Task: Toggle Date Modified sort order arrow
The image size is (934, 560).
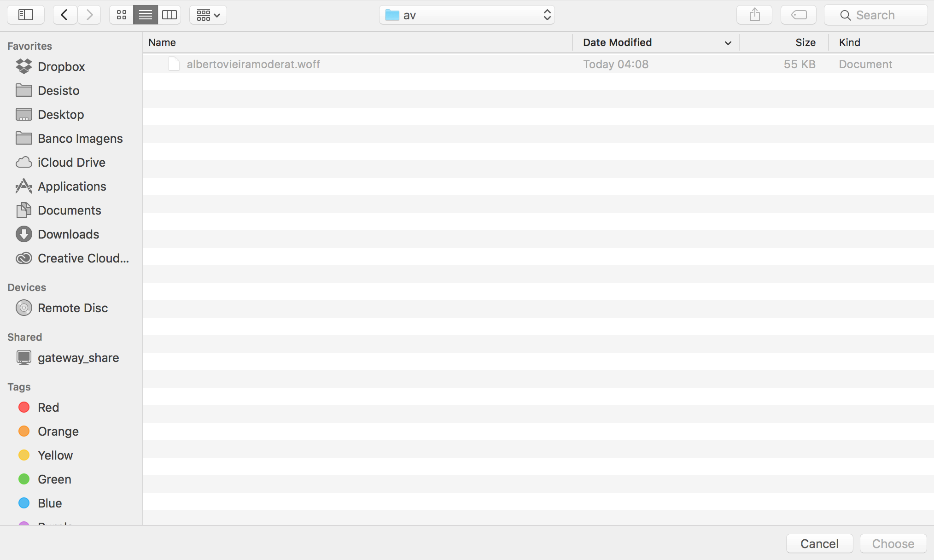Action: click(728, 43)
